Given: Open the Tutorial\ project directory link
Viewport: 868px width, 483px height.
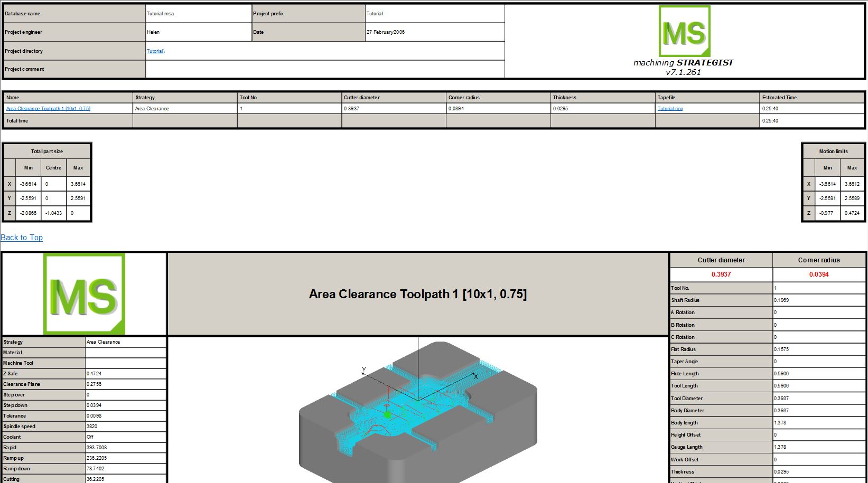Looking at the screenshot, I should pos(155,51).
